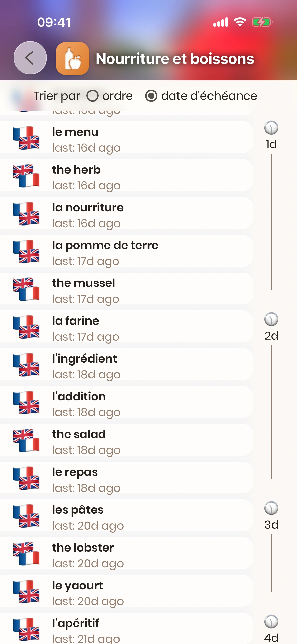The width and height of the screenshot is (297, 644).
Task: Click the clock icon above 2d
Action: (271, 319)
